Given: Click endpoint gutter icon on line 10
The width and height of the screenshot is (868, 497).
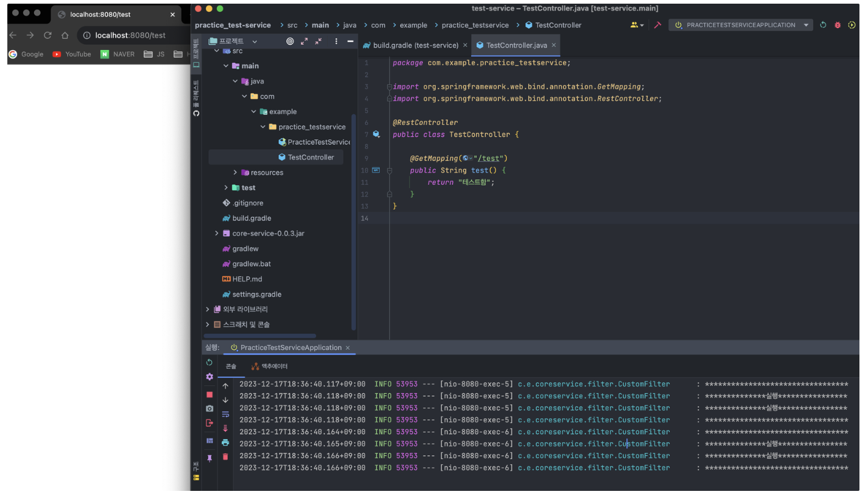Looking at the screenshot, I should [x=376, y=170].
